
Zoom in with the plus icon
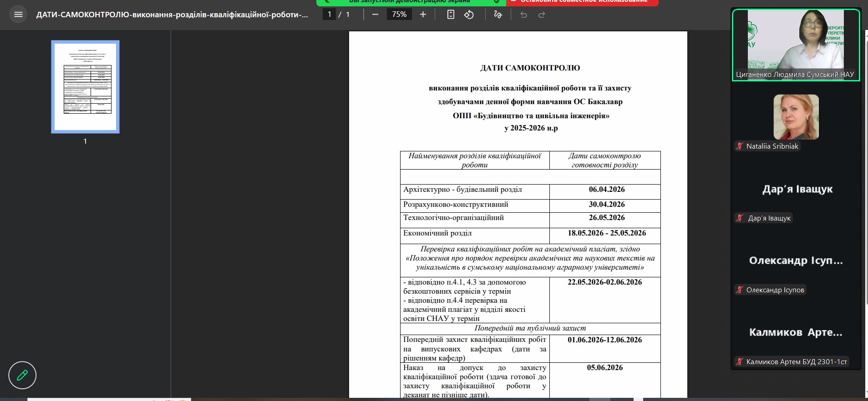[x=423, y=15]
